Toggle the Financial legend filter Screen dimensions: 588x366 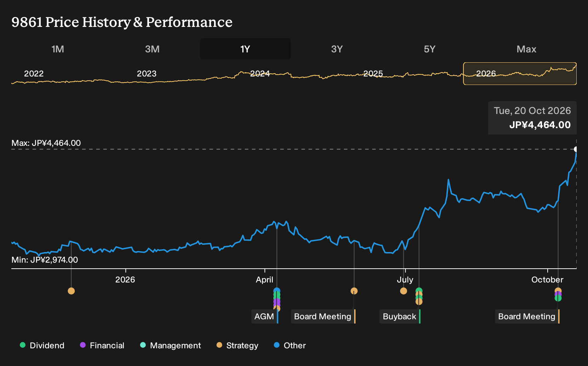[x=102, y=345]
